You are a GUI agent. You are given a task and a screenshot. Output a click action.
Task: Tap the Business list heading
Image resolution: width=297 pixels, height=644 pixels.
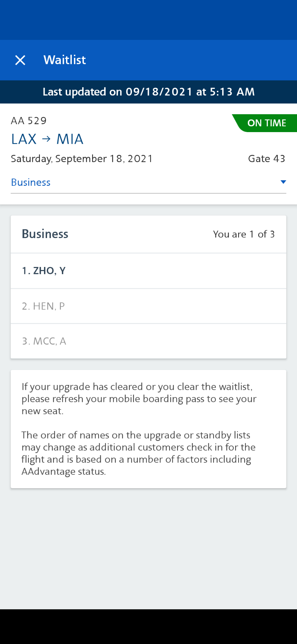[45, 234]
